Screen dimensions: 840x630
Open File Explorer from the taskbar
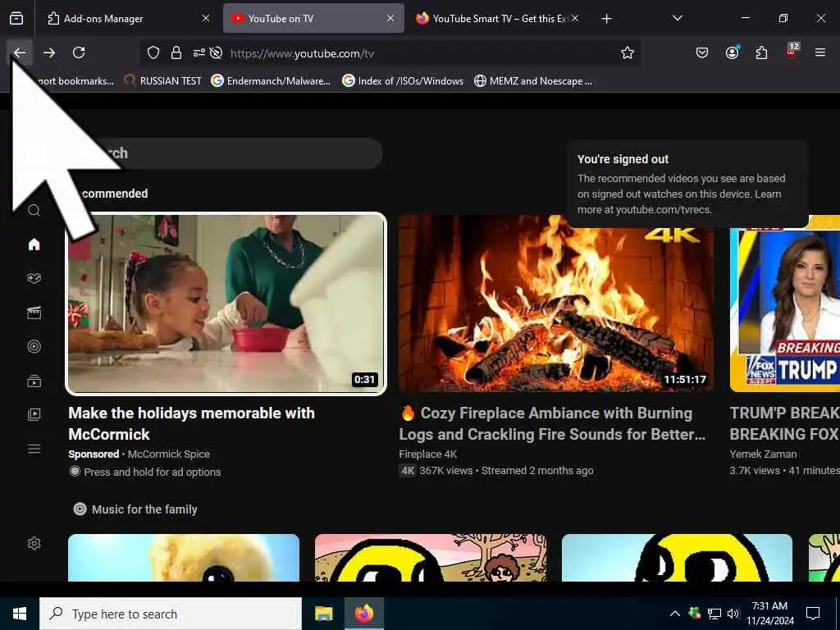323,614
